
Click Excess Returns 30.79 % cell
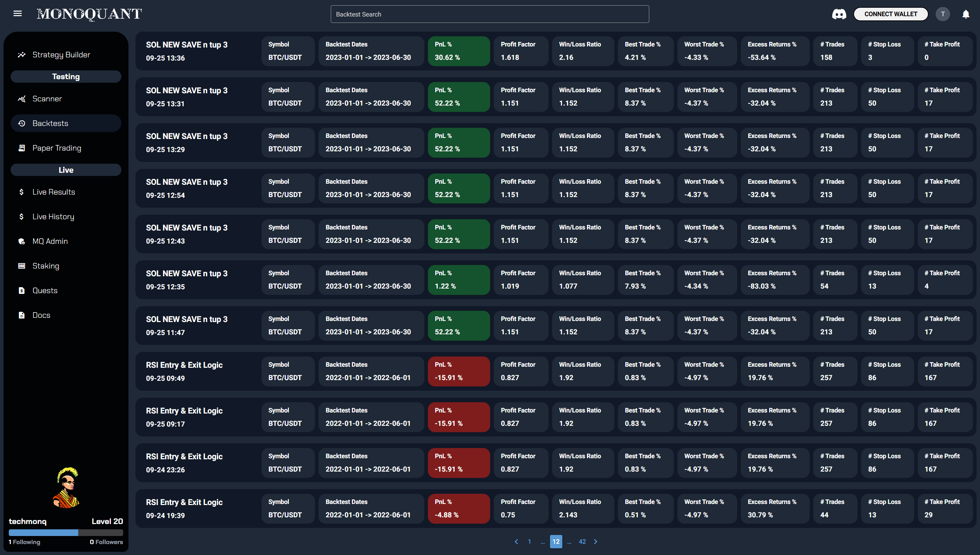[775, 509]
